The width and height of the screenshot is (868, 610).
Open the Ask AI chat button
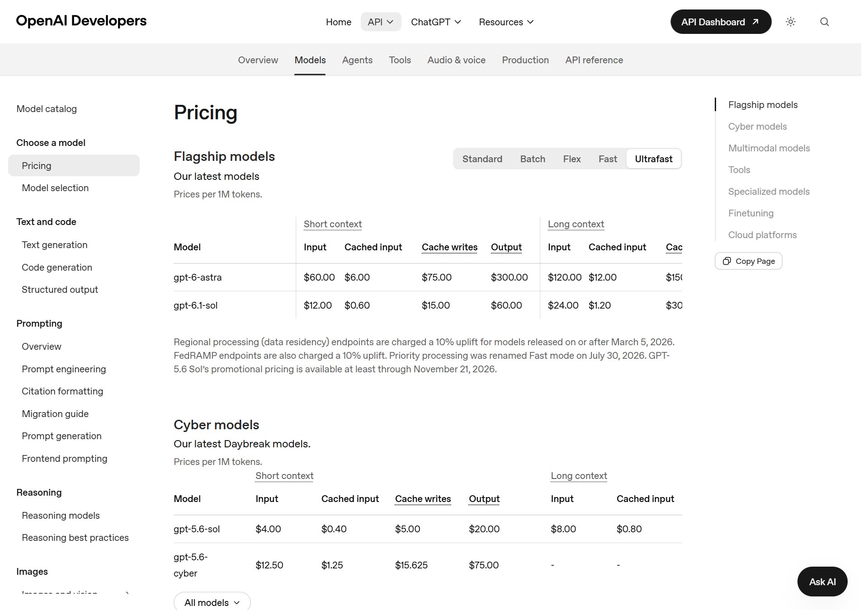tap(822, 582)
